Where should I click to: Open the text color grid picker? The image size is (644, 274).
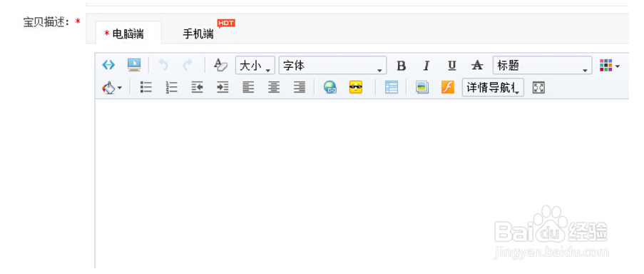coord(610,66)
